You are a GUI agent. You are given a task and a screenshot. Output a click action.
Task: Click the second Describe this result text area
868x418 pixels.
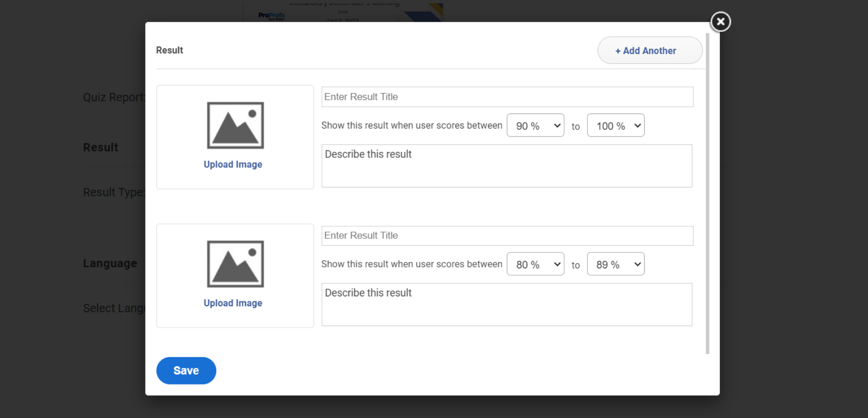(506, 304)
